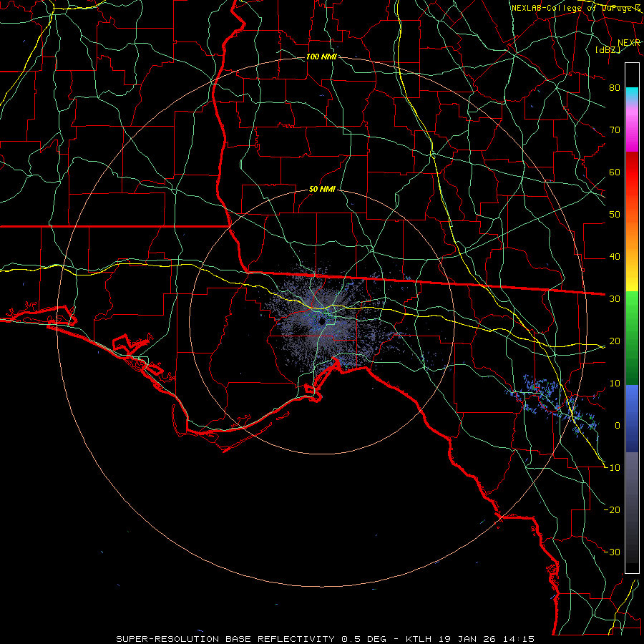Screen dimensions: 644x644
Task: Click the 80 value on the dBZ scale
Action: coord(615,87)
